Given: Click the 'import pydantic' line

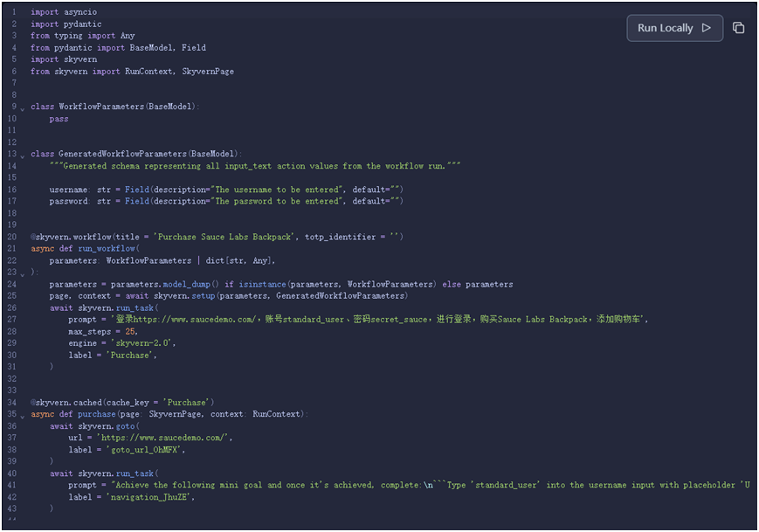Looking at the screenshot, I should click(66, 24).
